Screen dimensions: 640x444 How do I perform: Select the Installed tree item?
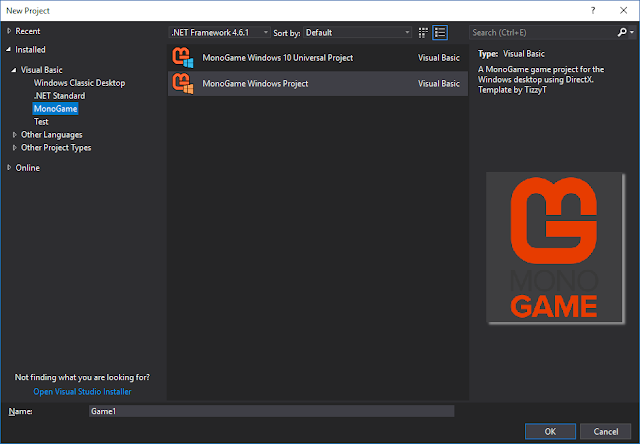30,49
